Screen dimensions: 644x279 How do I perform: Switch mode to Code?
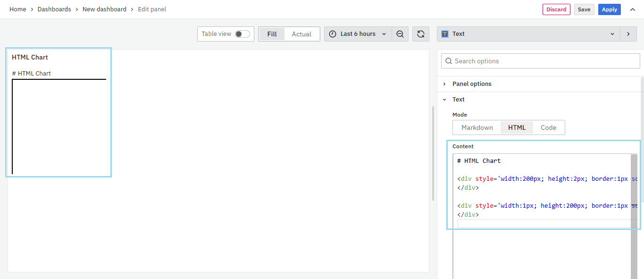pos(548,127)
